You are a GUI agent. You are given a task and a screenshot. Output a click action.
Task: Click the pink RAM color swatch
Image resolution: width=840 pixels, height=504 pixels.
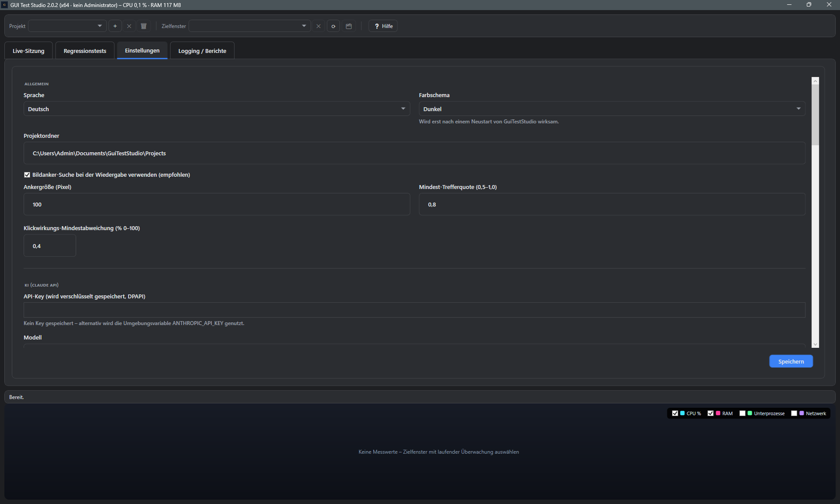point(718,413)
